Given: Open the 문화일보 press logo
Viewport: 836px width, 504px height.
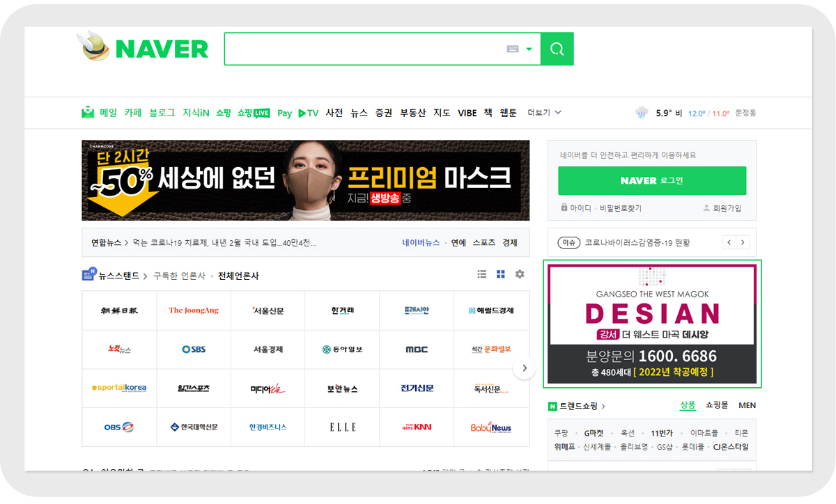Looking at the screenshot, I should point(491,349).
